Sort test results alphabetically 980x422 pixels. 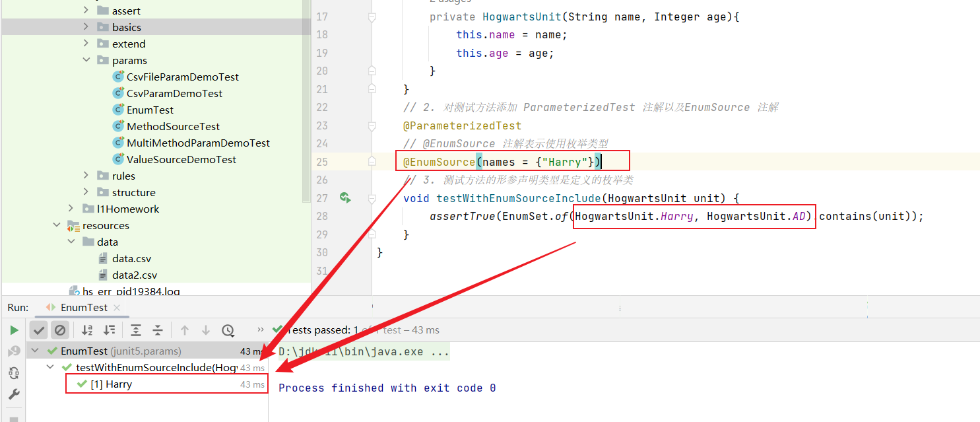point(87,330)
